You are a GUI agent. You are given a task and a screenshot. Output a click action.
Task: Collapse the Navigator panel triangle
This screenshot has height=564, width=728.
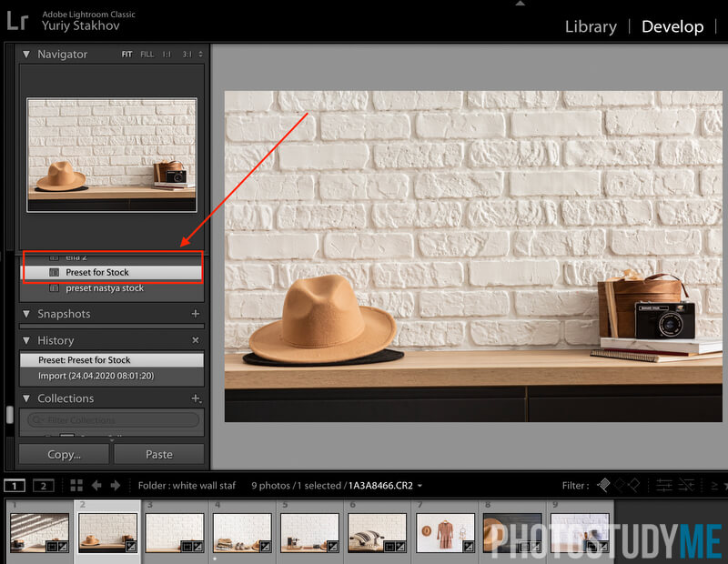[x=26, y=55]
